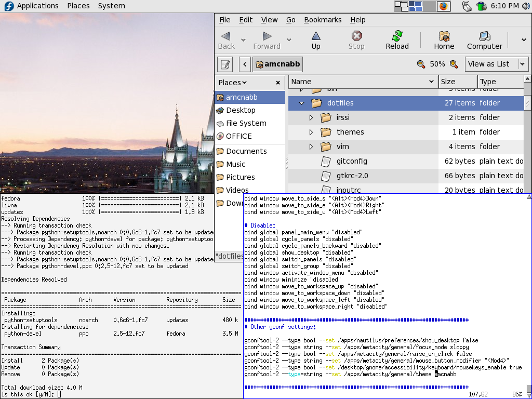The image size is (532, 399).
Task: Open the Bookmarks menu
Action: coord(323,20)
